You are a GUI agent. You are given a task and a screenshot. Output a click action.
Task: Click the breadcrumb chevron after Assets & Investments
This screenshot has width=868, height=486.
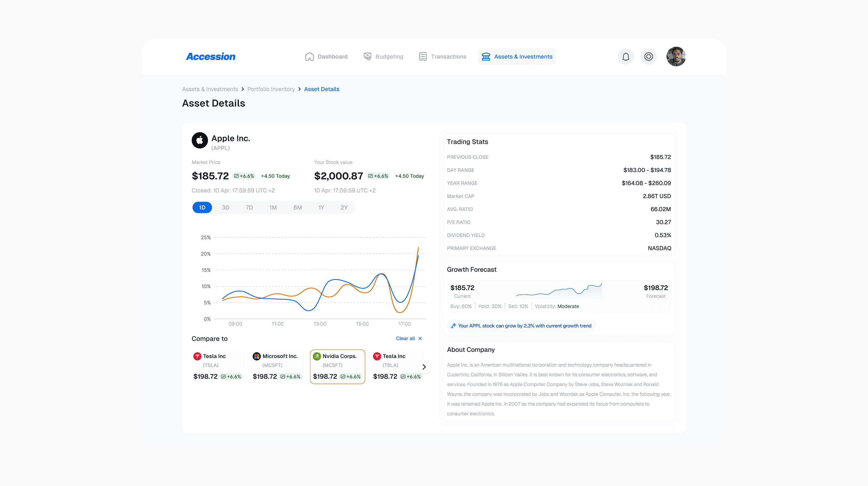(x=243, y=89)
